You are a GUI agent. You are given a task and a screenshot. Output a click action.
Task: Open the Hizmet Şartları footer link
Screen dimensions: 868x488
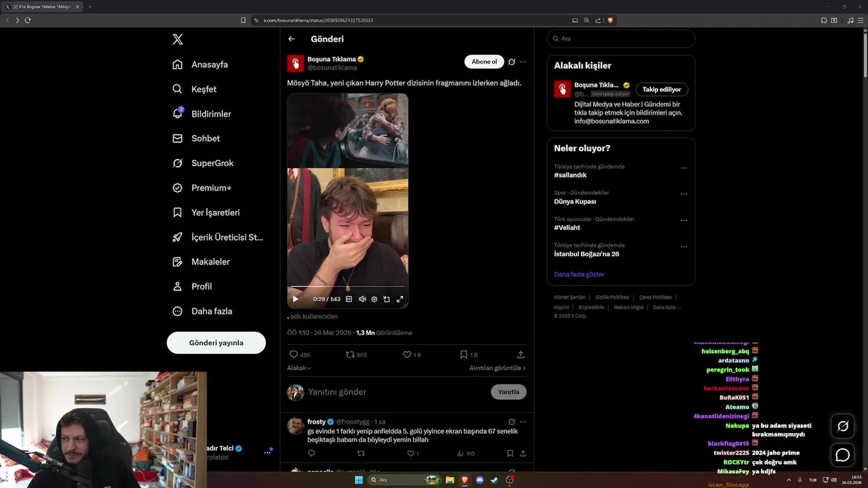(x=570, y=297)
